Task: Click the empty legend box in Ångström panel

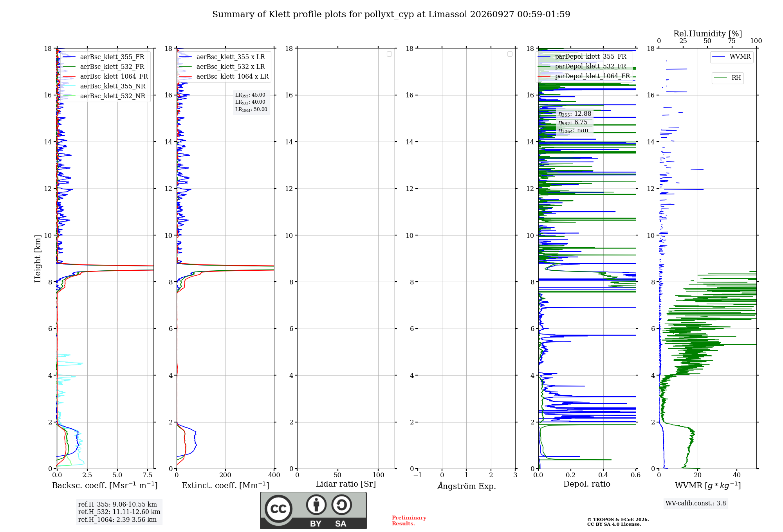Action: click(x=510, y=54)
